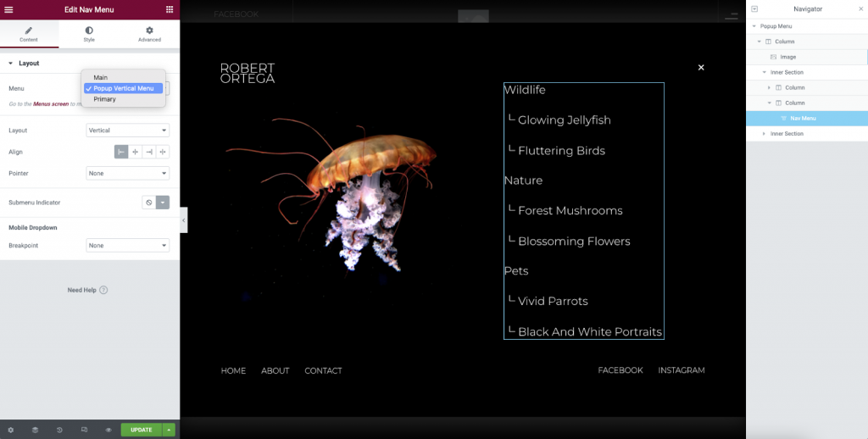Open the Pointer dropdown
868x439 pixels.
128,173
